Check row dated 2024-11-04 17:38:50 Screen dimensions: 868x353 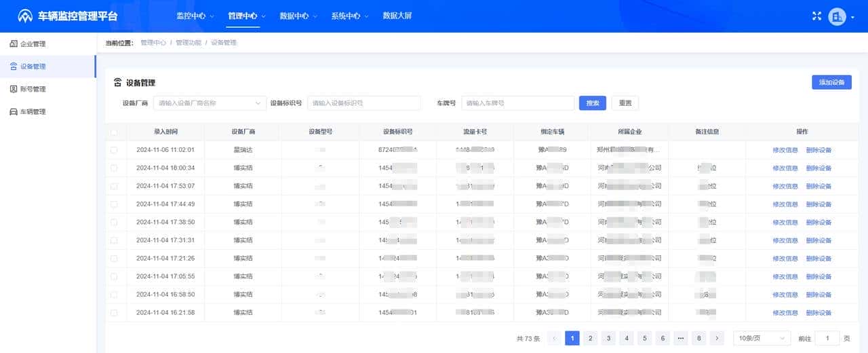(114, 222)
